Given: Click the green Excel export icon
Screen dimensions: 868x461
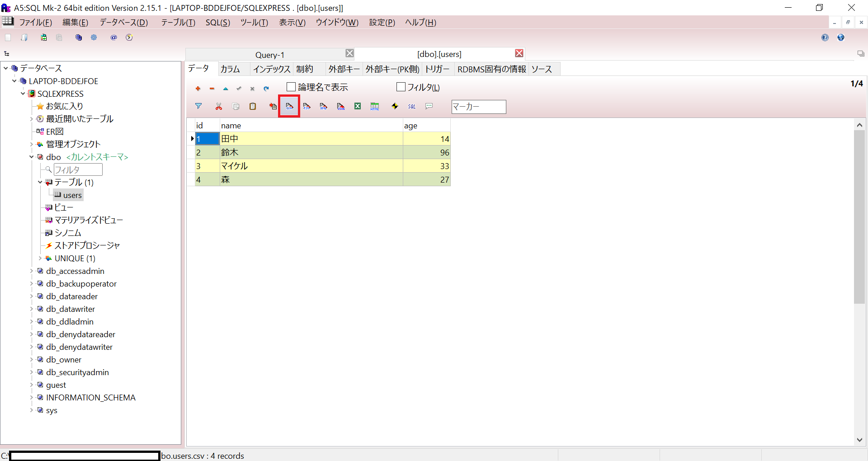Looking at the screenshot, I should tap(358, 106).
